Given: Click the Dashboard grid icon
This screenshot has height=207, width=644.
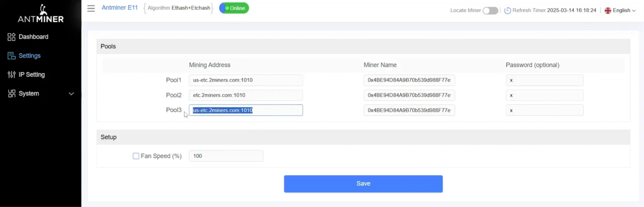Looking at the screenshot, I should [x=11, y=37].
